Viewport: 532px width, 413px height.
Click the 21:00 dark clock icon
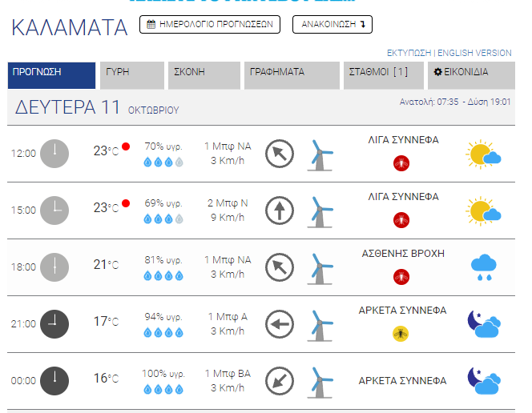(54, 323)
